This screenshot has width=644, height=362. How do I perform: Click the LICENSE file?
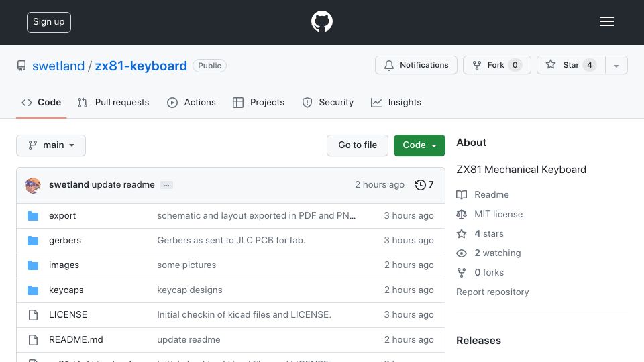click(x=68, y=314)
